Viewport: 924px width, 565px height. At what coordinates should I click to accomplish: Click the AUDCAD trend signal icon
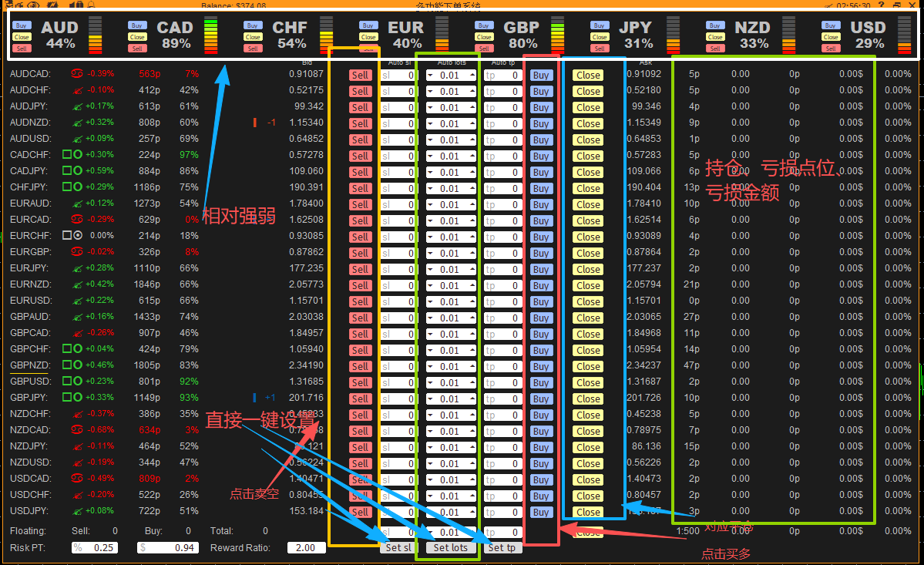(77, 74)
